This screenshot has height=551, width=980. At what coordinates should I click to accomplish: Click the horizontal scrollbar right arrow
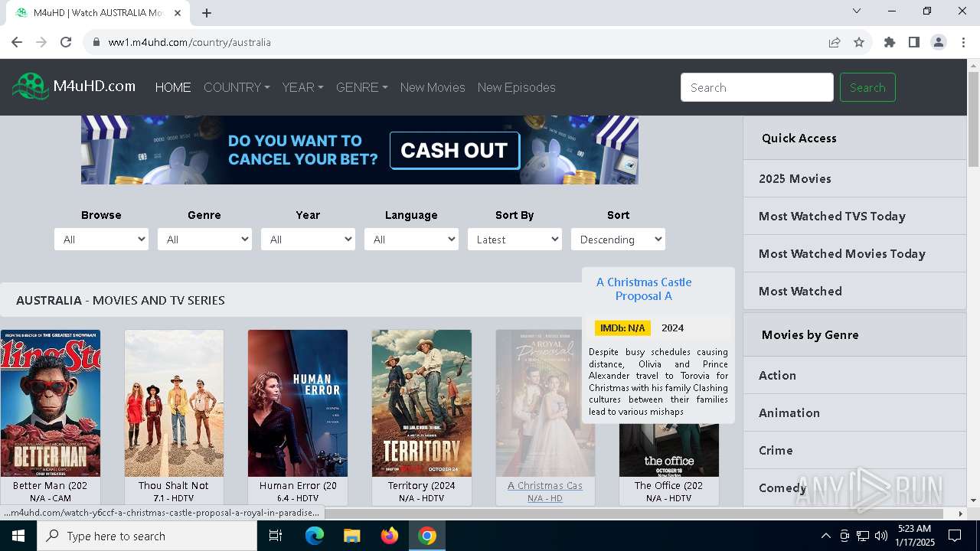coord(961,514)
